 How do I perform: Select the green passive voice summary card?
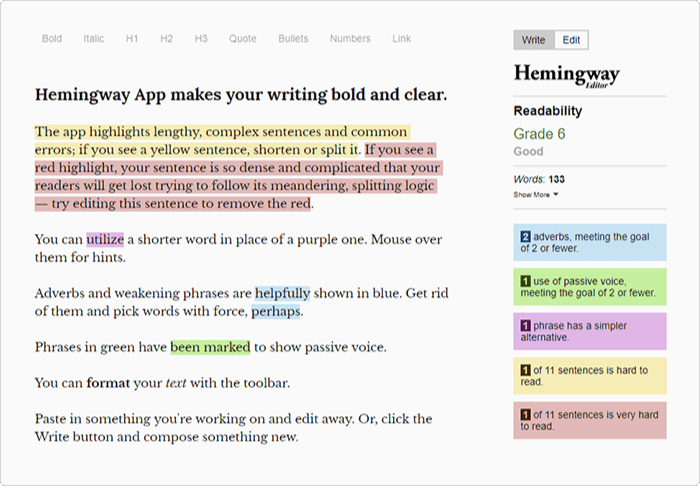590,287
